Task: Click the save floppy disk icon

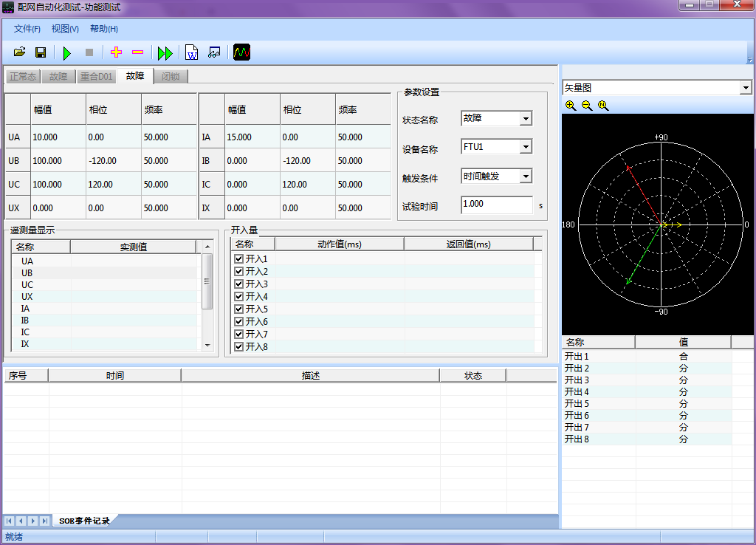Action: pos(41,52)
